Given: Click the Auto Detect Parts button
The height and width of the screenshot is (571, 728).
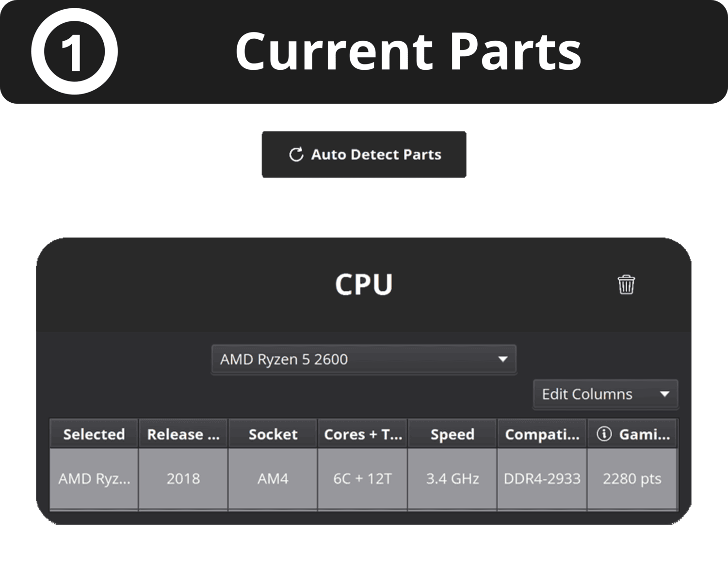Looking at the screenshot, I should click(x=364, y=155).
